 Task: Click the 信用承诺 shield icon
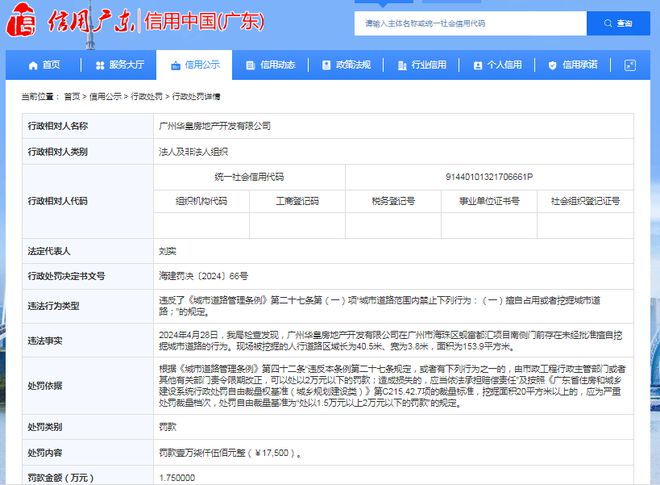coord(553,65)
